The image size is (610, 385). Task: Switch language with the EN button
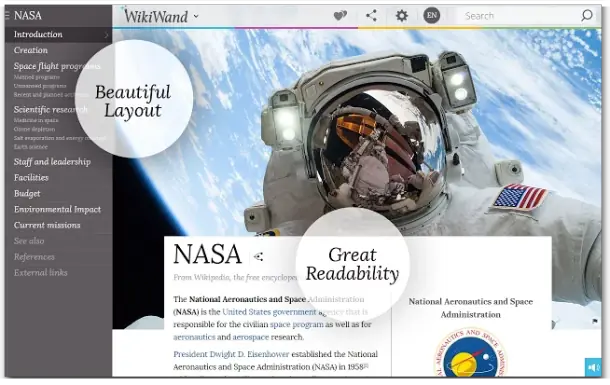tap(431, 16)
